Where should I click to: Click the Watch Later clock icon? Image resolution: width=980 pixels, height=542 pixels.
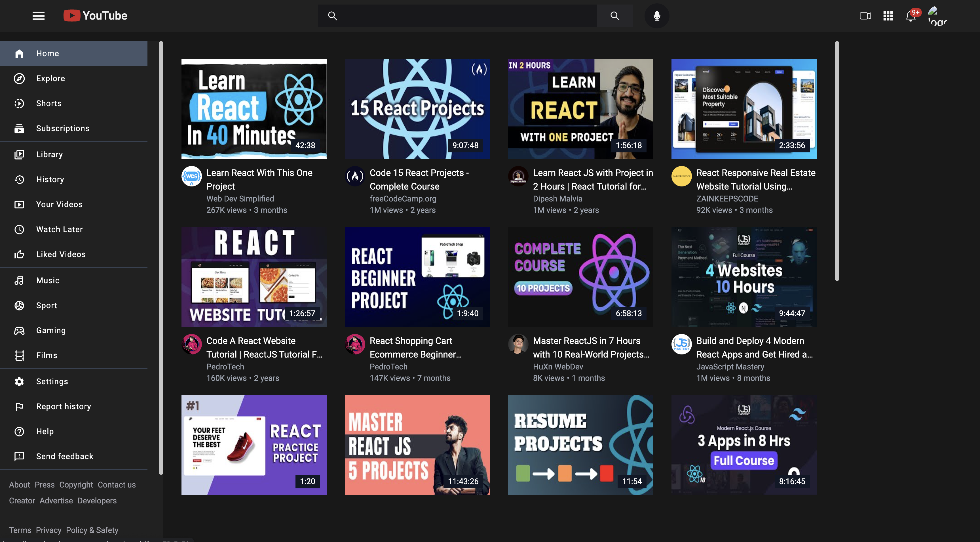(19, 230)
